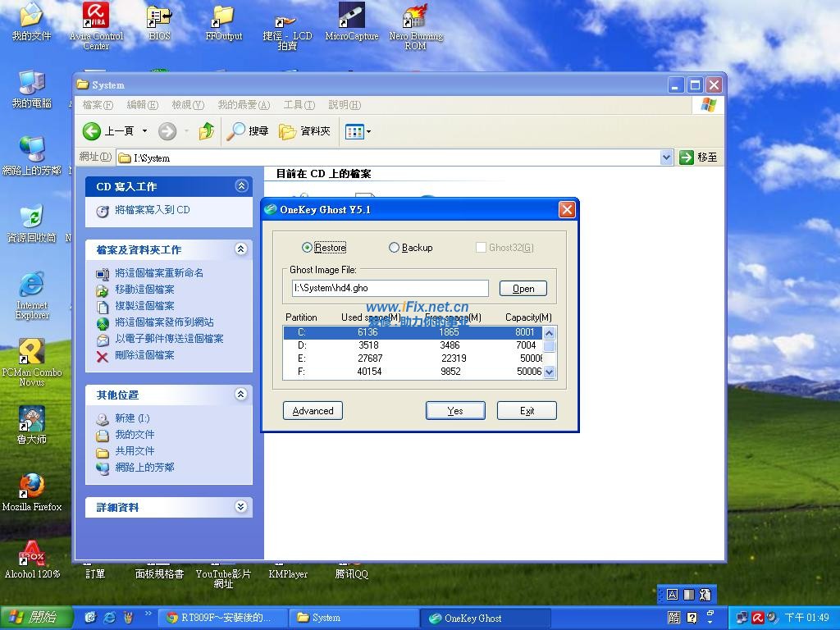Expand the details panel chevron

pyautogui.click(x=241, y=507)
